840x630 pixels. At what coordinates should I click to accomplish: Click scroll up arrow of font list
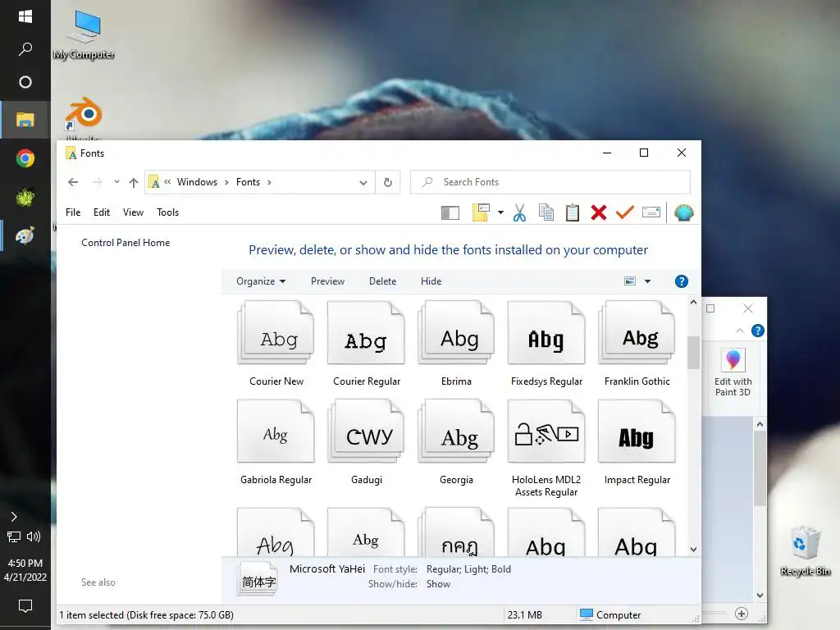[x=693, y=302]
